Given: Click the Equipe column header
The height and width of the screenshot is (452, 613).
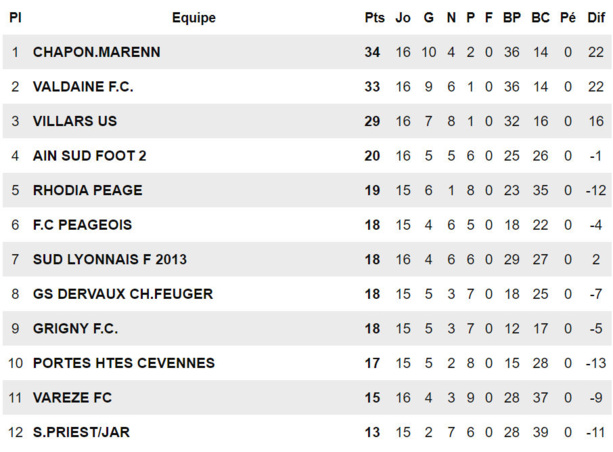Looking at the screenshot, I should 193,18.
